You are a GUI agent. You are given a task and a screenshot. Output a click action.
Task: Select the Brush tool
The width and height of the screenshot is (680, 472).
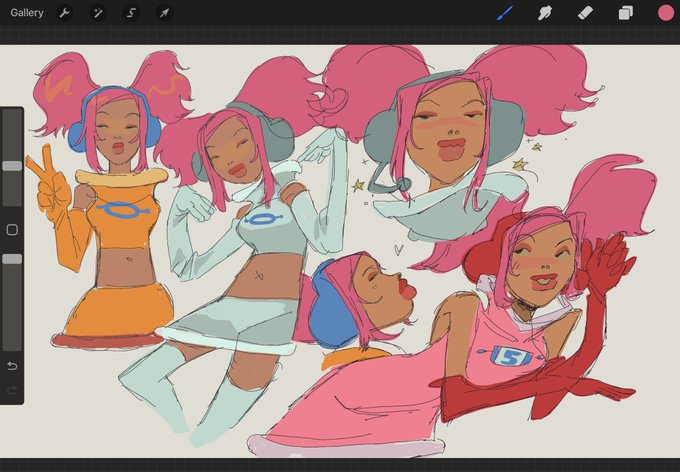click(505, 13)
